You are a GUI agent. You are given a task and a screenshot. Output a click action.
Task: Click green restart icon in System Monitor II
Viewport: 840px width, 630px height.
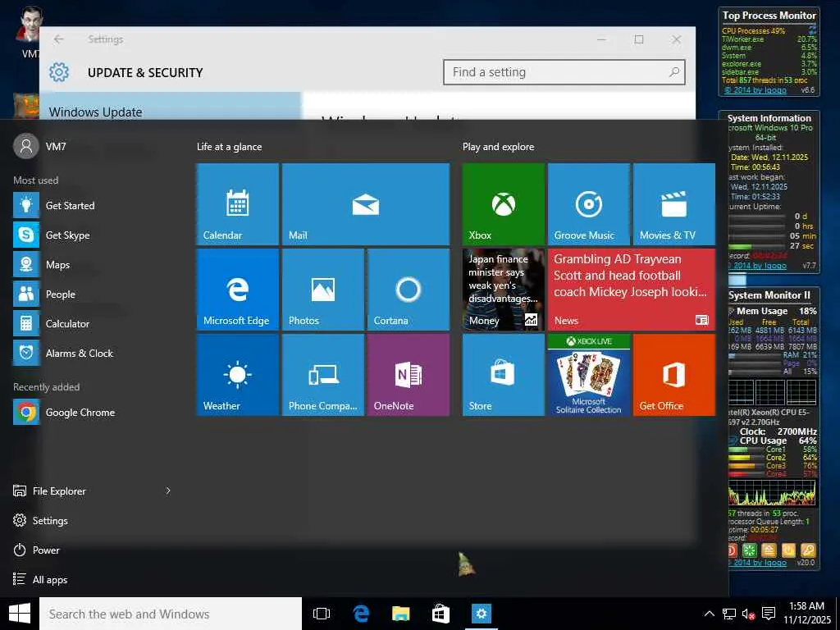point(750,550)
